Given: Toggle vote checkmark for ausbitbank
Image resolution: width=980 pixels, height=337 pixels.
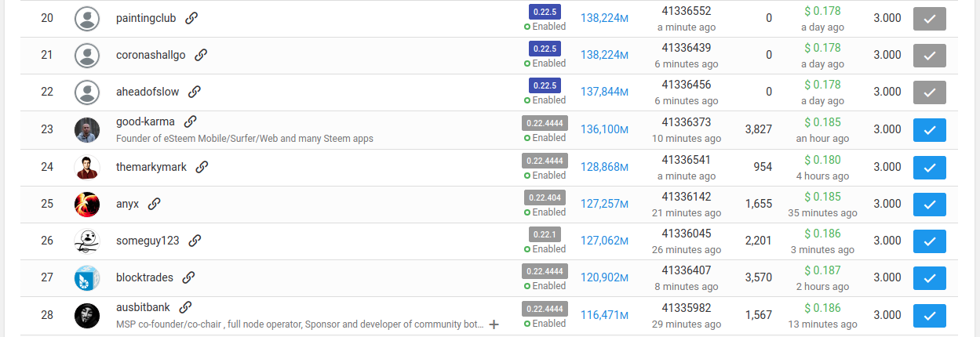Looking at the screenshot, I should [929, 316].
